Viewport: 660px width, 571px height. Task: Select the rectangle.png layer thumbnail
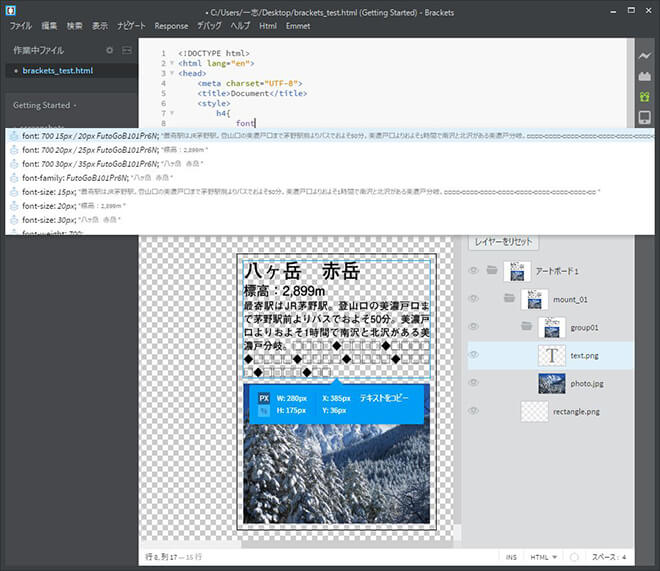click(x=534, y=411)
